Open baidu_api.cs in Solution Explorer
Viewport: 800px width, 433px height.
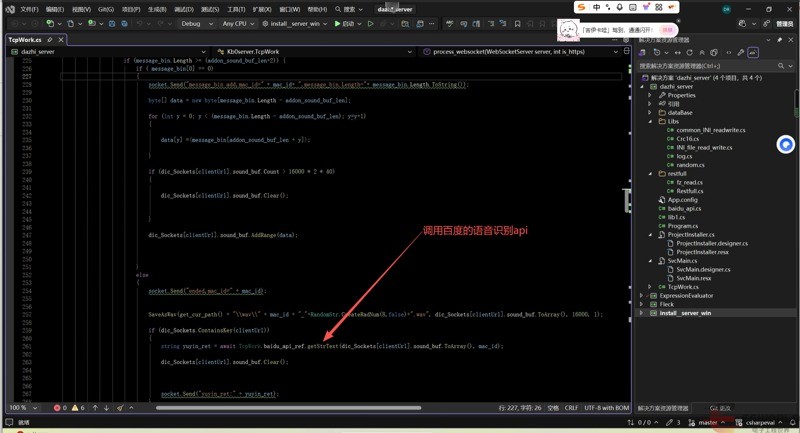[684, 208]
